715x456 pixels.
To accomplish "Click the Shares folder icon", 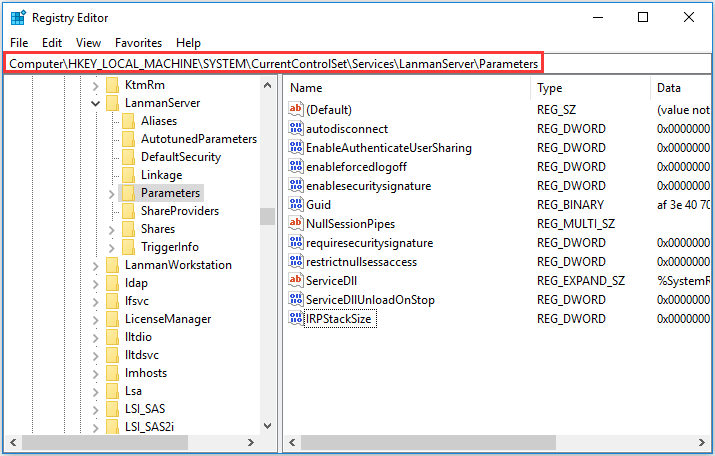I will (129, 229).
